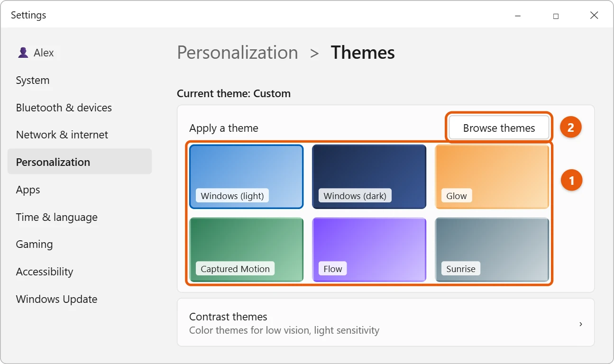Select Personalization in the sidebar
The height and width of the screenshot is (364, 614).
coord(80,162)
